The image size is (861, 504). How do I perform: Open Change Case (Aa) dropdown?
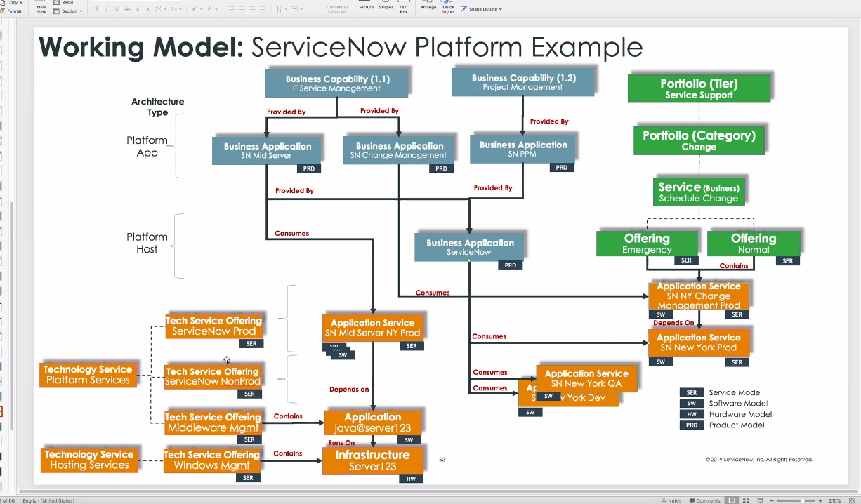click(x=176, y=9)
